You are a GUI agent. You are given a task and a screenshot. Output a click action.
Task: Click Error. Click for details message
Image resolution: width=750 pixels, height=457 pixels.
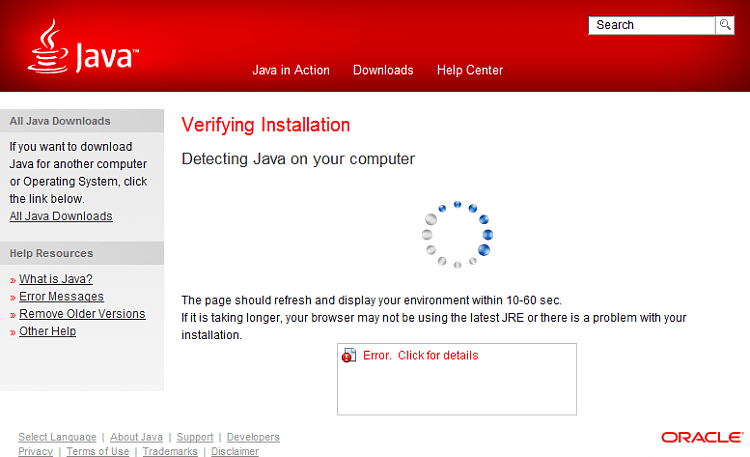(x=420, y=356)
